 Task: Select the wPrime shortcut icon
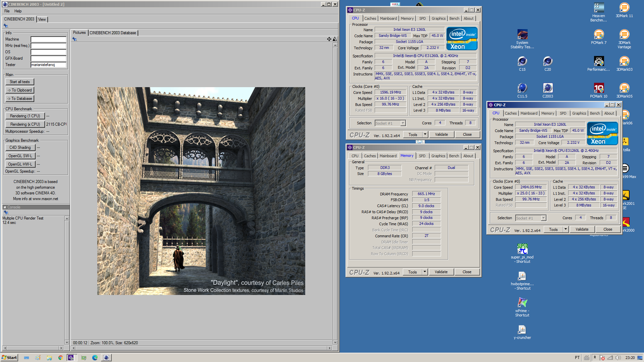pyautogui.click(x=522, y=307)
